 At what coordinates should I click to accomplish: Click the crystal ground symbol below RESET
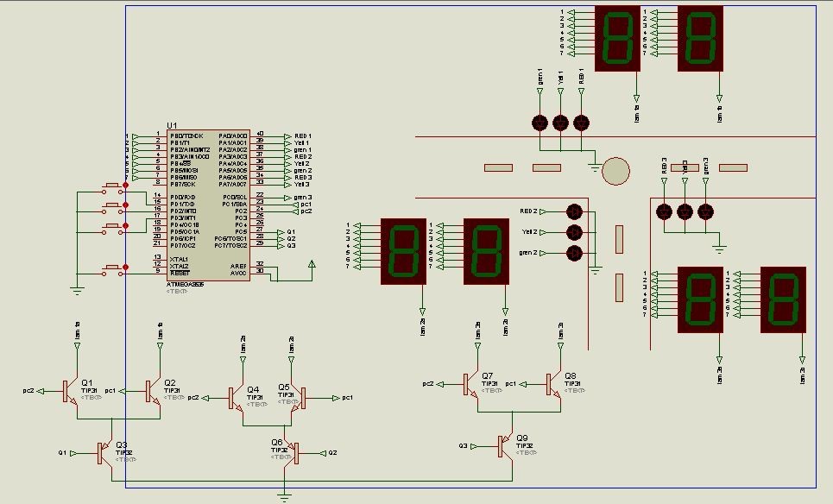(x=77, y=291)
